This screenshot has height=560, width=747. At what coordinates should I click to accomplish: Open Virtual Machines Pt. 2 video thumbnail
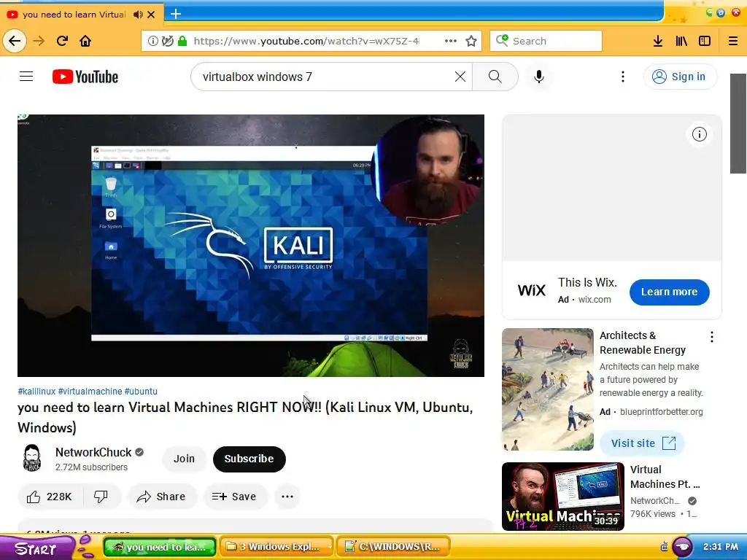(562, 496)
